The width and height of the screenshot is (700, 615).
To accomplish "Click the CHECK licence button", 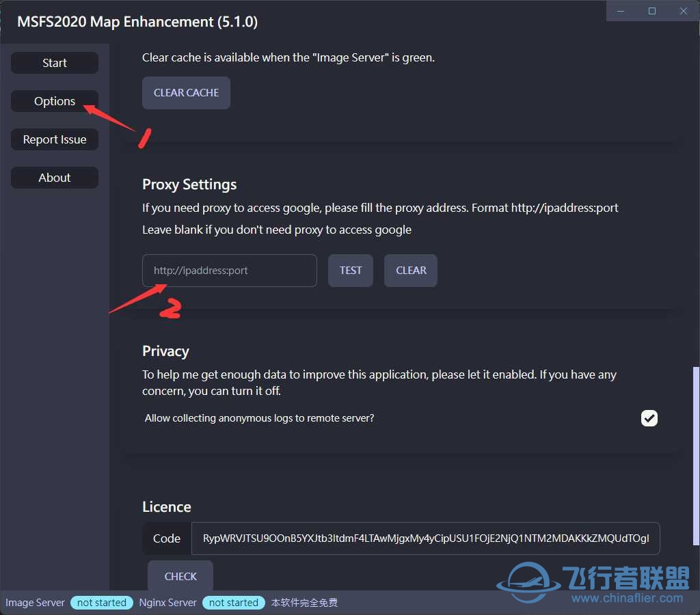I will tap(180, 576).
